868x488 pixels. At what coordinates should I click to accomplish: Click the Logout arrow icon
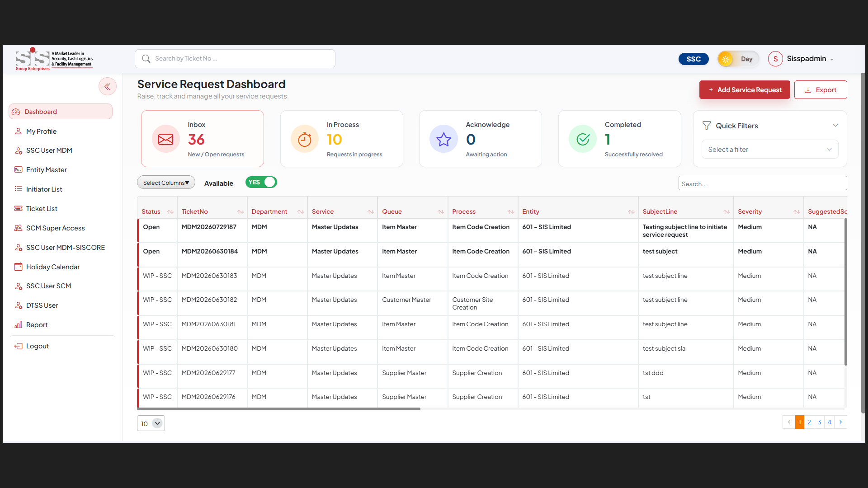[18, 346]
